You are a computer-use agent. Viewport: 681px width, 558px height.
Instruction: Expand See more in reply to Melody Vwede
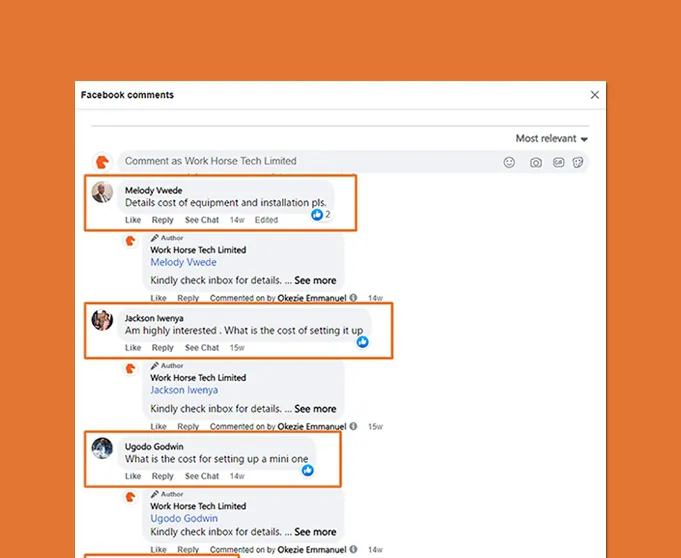point(315,281)
